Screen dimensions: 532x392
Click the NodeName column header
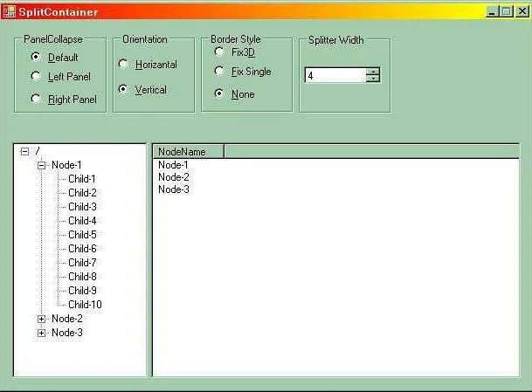coord(189,151)
